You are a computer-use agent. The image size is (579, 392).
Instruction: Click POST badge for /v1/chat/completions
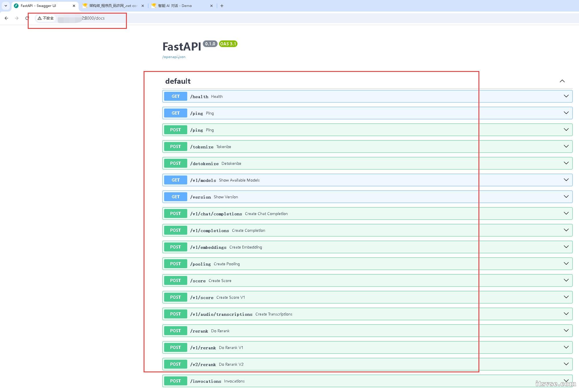(x=176, y=214)
